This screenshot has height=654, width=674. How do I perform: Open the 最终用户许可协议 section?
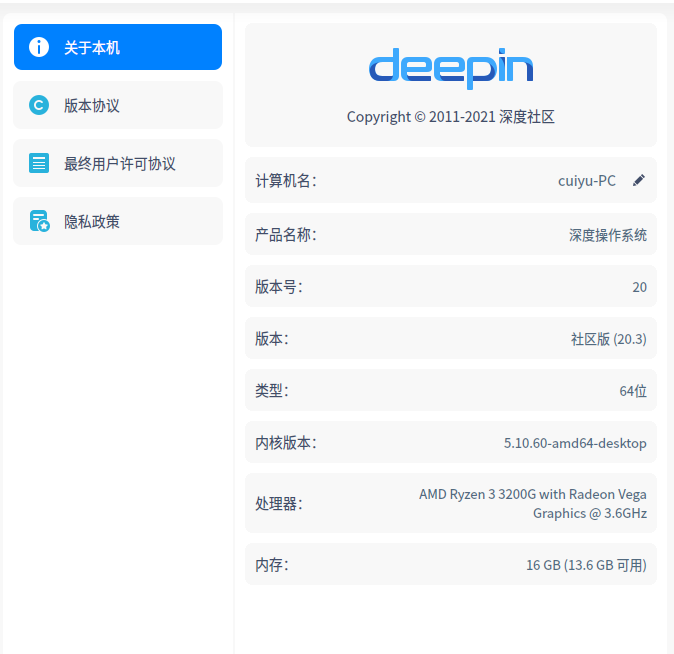point(118,163)
